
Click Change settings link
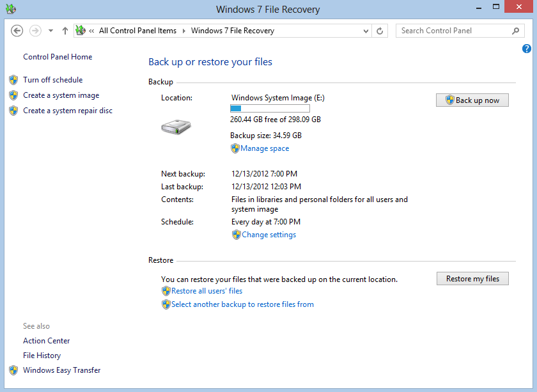click(268, 235)
